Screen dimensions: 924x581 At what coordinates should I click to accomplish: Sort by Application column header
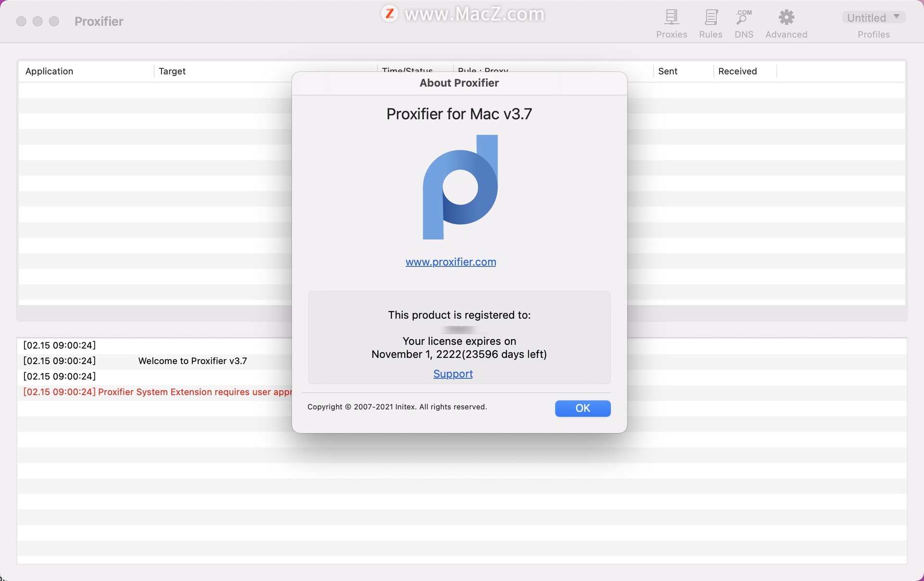(50, 71)
